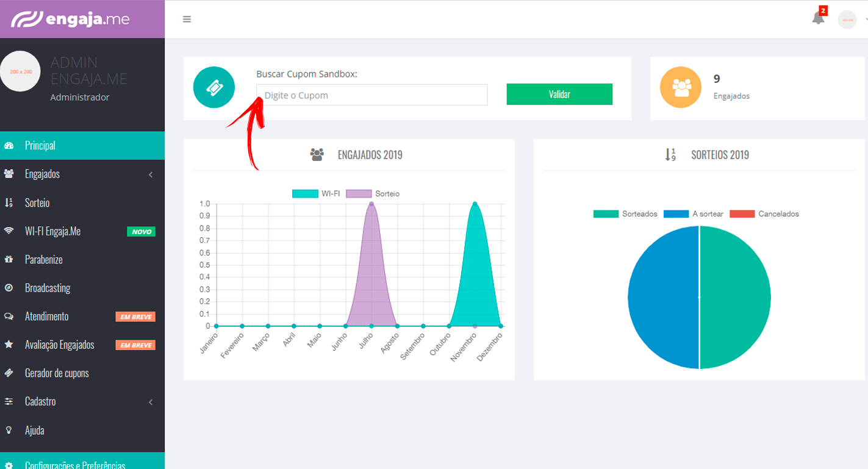Open the notifications bell
This screenshot has height=469, width=868.
pyautogui.click(x=818, y=18)
